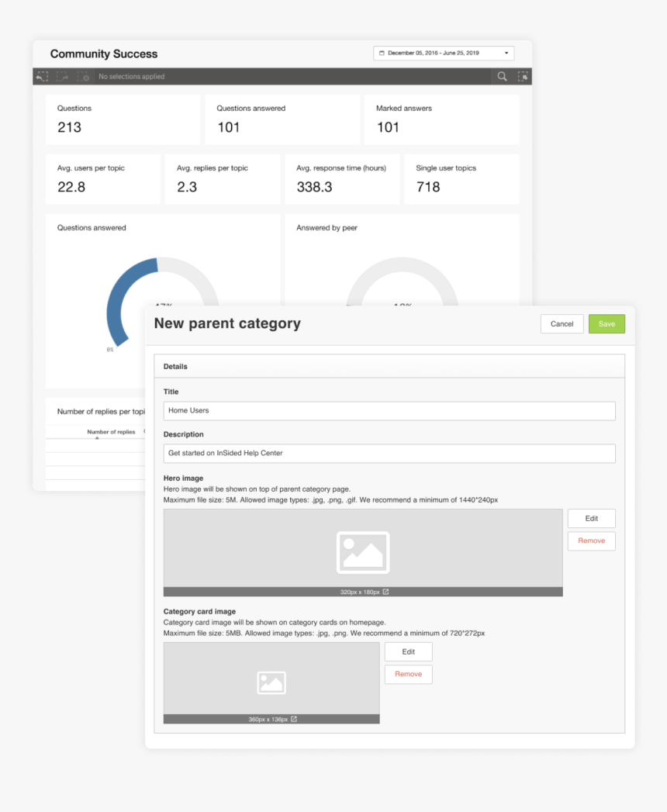Click the undo selection icon in the dark toolbar
The width and height of the screenshot is (667, 812).
pos(42,76)
